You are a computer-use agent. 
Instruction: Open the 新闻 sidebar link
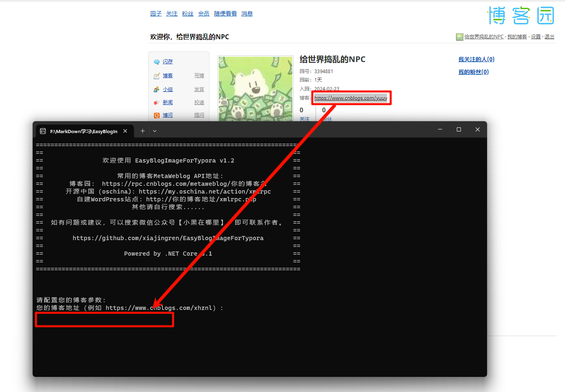pos(168,102)
